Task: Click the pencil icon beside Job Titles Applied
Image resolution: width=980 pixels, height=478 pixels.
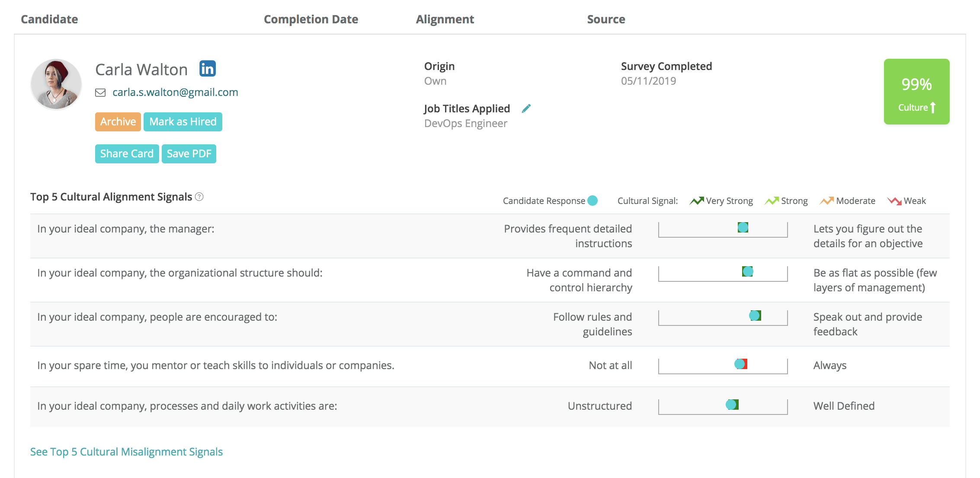Action: [526, 108]
